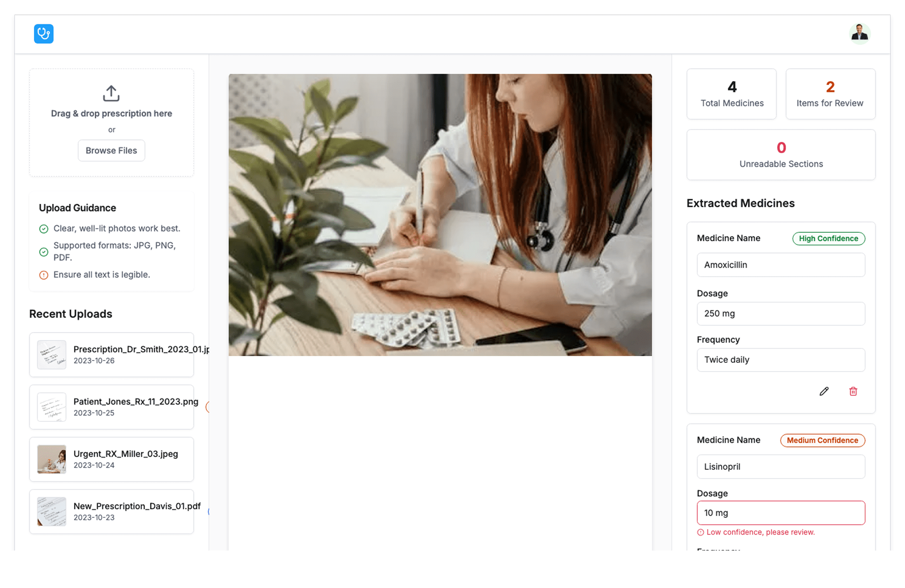
Task: Click the upload arrow icon
Action: 111,93
